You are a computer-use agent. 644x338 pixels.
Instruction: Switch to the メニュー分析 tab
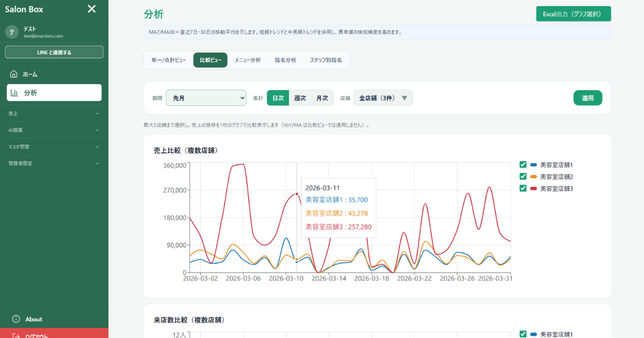pos(247,60)
